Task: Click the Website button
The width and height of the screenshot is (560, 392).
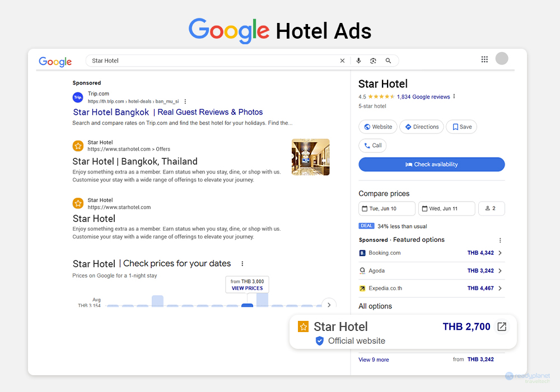Action: (x=378, y=127)
